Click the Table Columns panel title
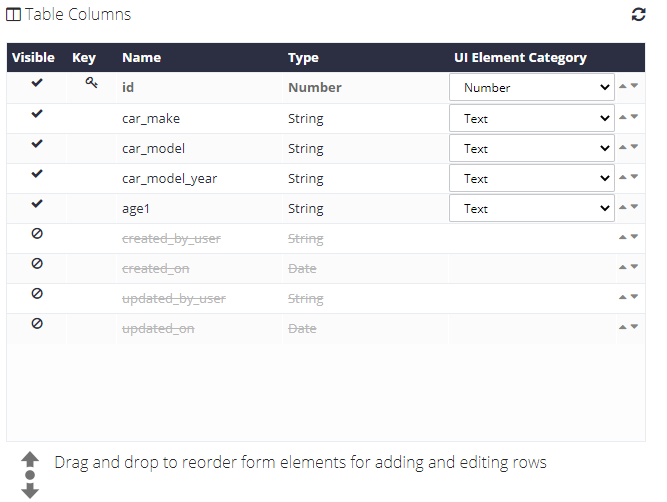This screenshot has width=667, height=502. 78,14
